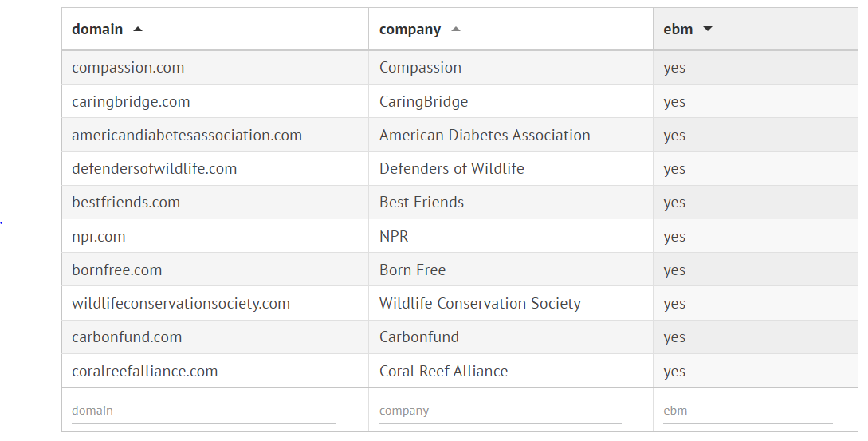Click the Defenders of Wildlife company cell
This screenshot has height=441, width=868.
click(452, 169)
